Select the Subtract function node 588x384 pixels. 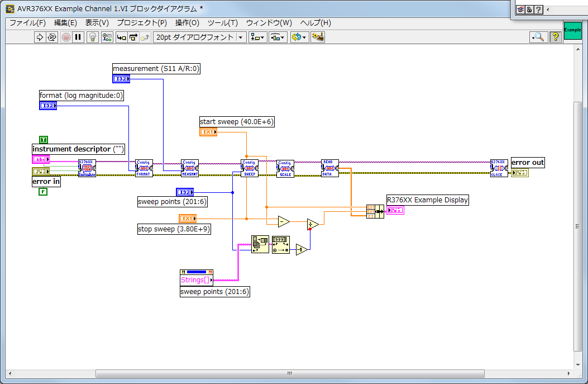(x=284, y=222)
